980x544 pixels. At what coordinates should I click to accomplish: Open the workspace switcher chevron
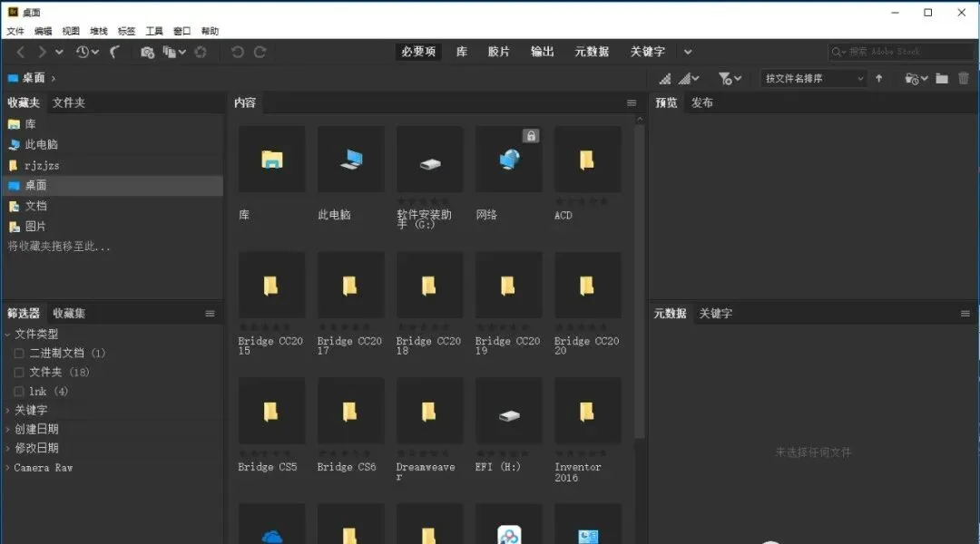pos(688,52)
